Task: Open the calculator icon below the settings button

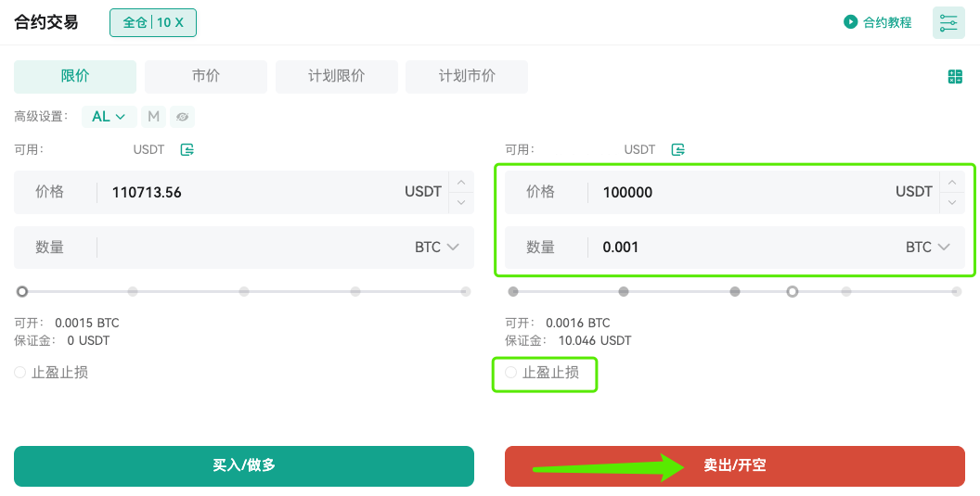Action: (x=955, y=77)
